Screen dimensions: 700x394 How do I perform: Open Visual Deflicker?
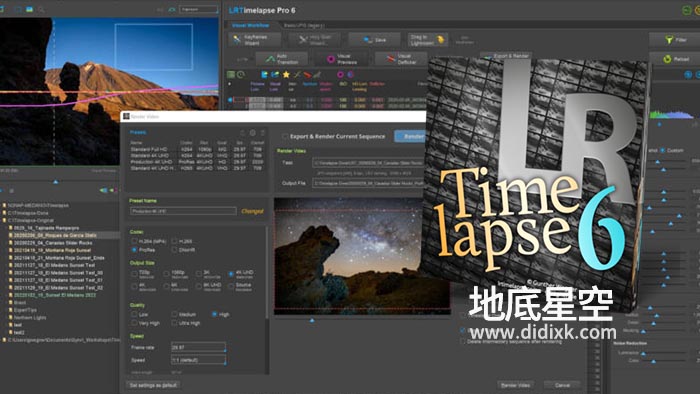click(401, 59)
